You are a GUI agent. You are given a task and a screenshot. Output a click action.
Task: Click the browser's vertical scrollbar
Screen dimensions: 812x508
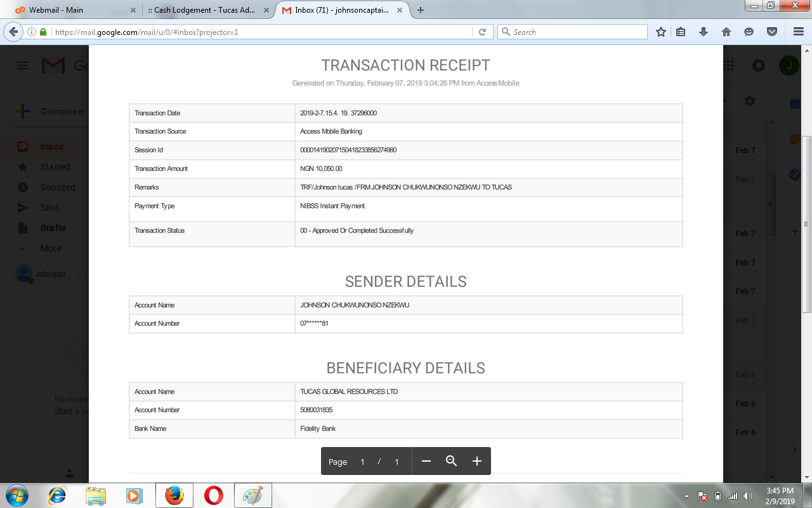807,222
